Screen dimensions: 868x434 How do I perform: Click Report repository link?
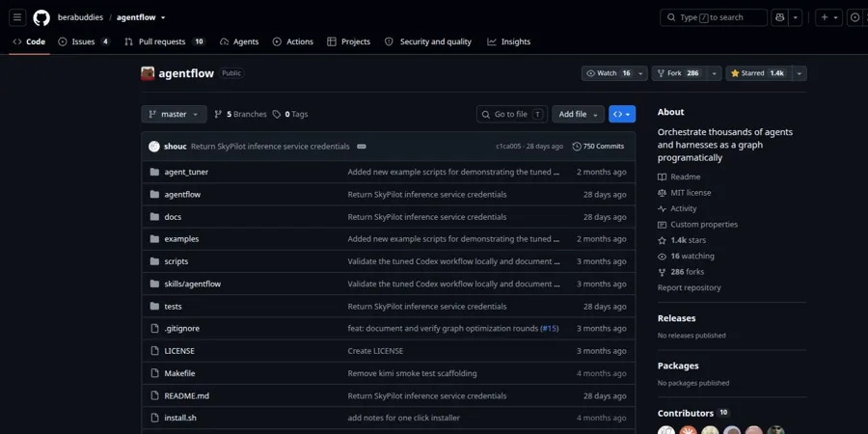click(690, 287)
